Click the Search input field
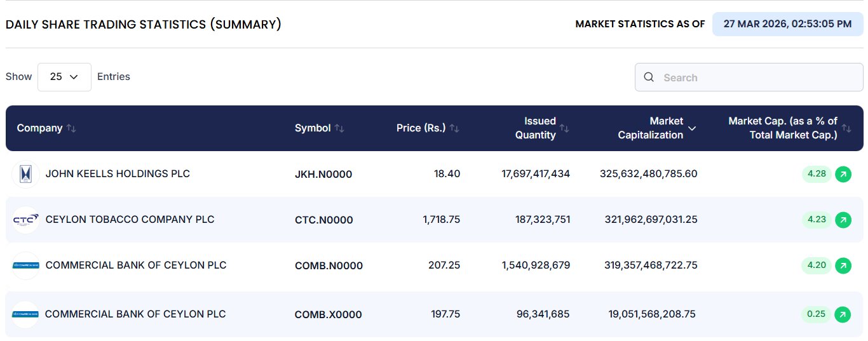This screenshot has height=341, width=868. (x=756, y=77)
